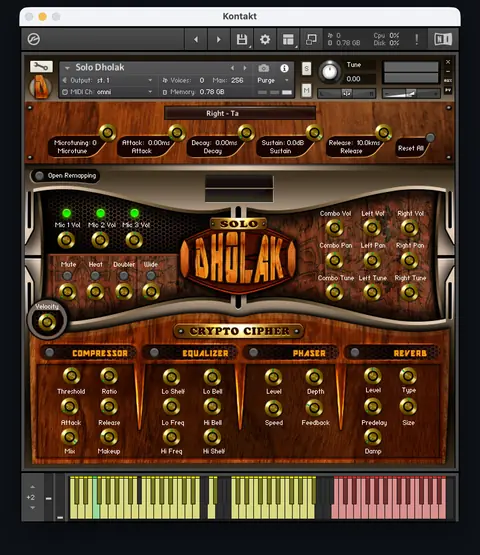Solo the instrument with S button
Screen dimensions: 480x555
pos(306,68)
